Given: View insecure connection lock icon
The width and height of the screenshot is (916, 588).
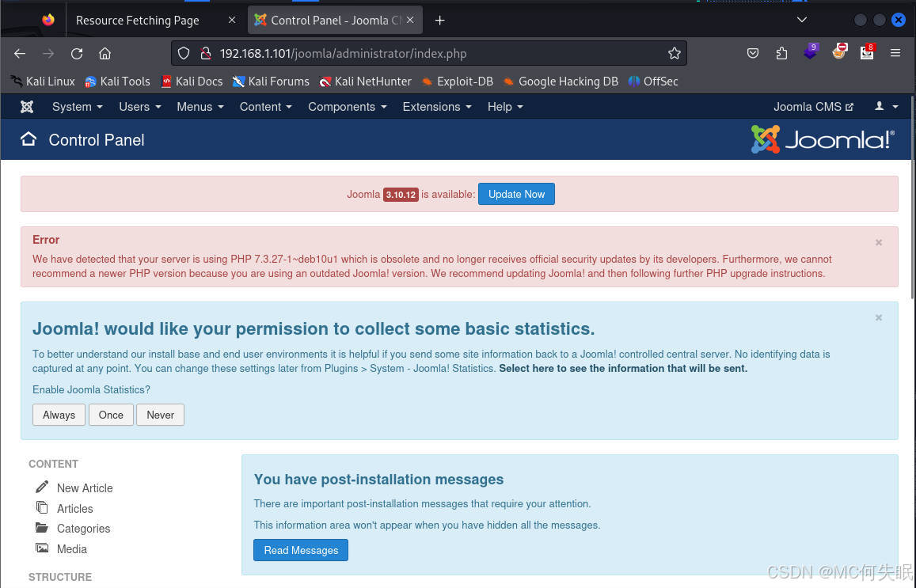Looking at the screenshot, I should pos(206,54).
